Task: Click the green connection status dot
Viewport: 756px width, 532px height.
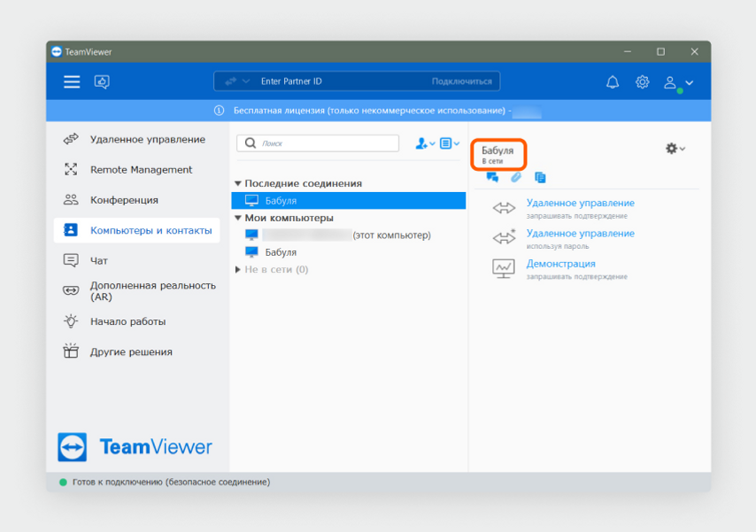Action: (63, 482)
